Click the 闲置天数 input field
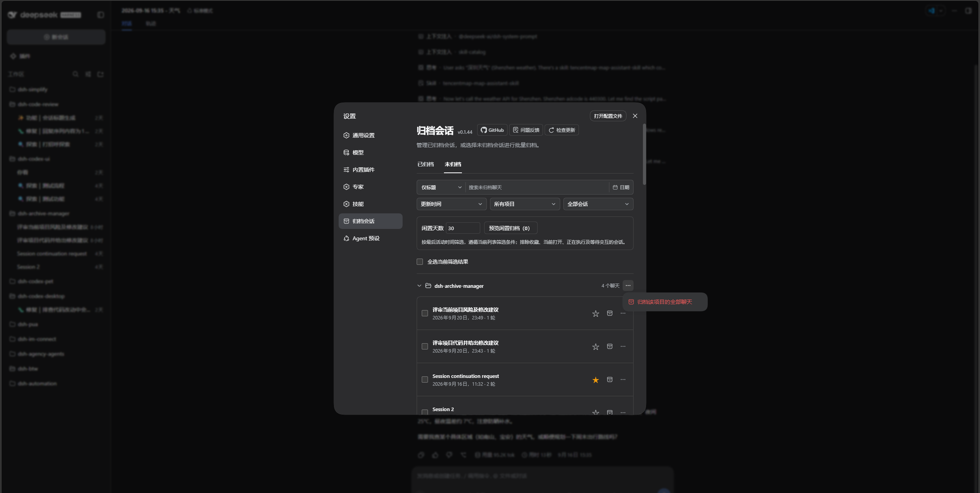 pos(463,228)
